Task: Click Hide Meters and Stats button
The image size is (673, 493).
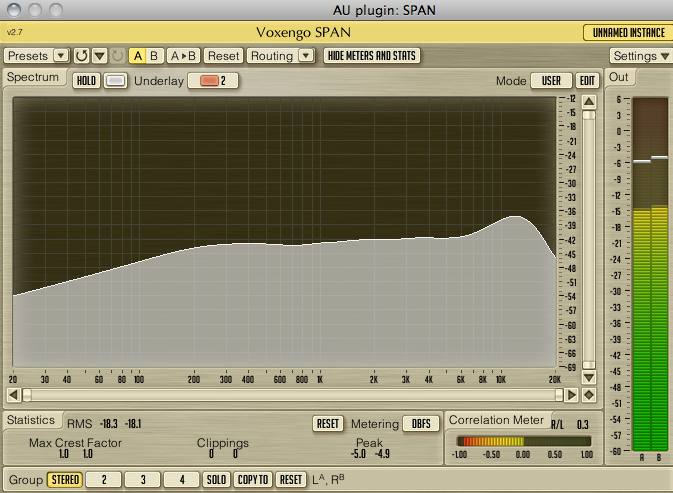Action: tap(372, 56)
